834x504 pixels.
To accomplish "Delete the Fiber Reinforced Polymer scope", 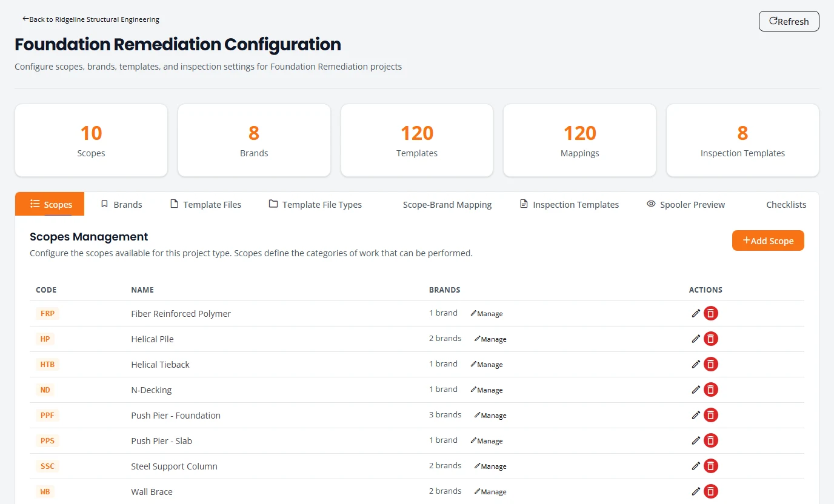I will click(x=711, y=313).
